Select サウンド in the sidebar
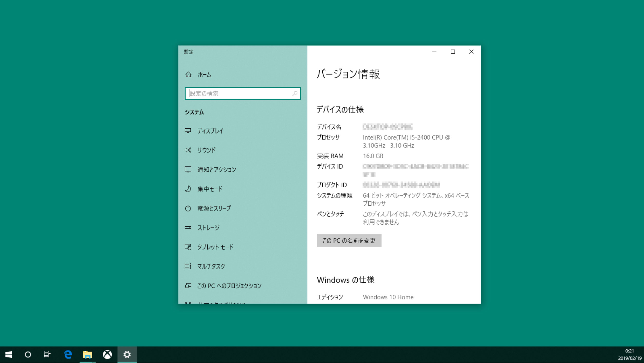This screenshot has height=363, width=644. [206, 150]
